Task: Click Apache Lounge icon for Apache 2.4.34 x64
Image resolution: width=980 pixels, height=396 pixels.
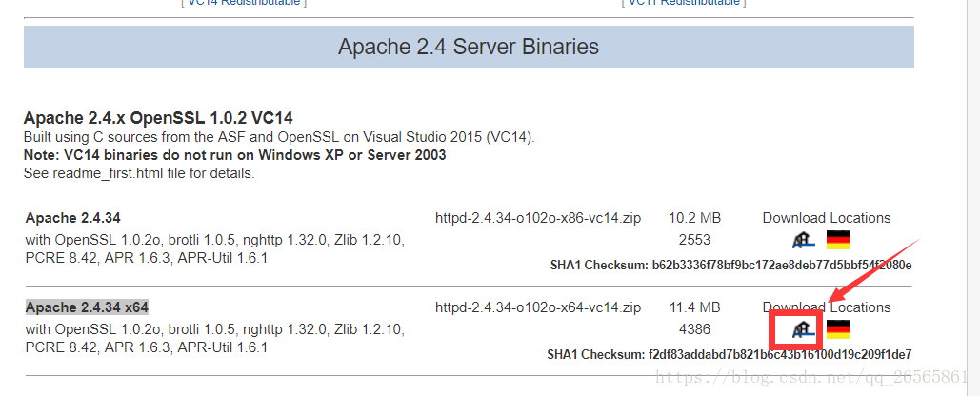Action: pos(803,329)
